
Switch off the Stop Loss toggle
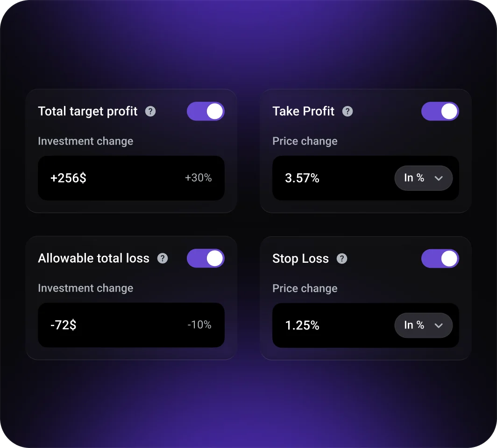[440, 259]
